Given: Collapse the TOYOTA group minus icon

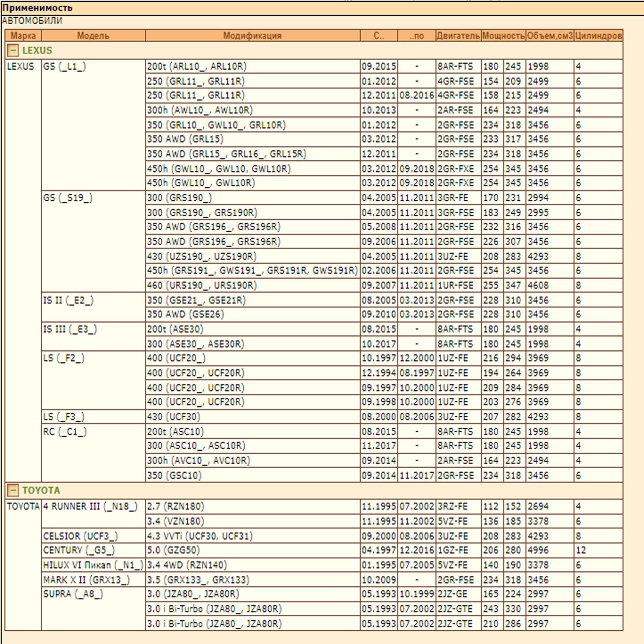Looking at the screenshot, I should (x=13, y=490).
